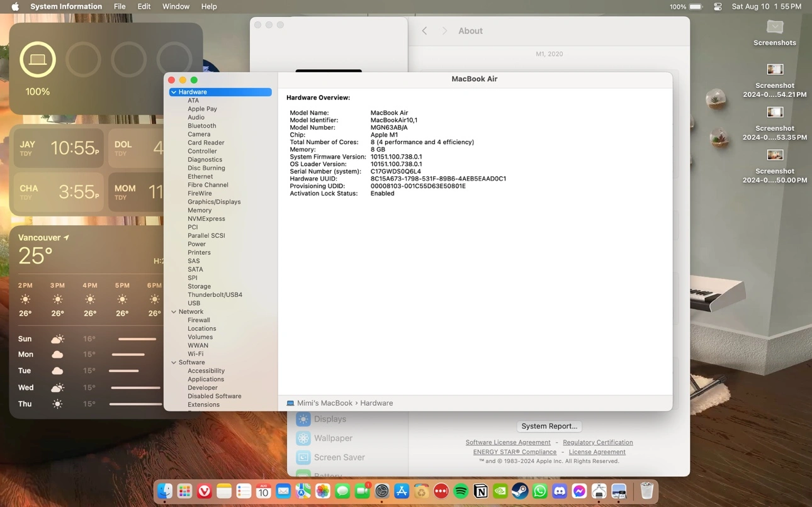Launch Spotify from the dock
The image size is (812, 507).
click(461, 491)
